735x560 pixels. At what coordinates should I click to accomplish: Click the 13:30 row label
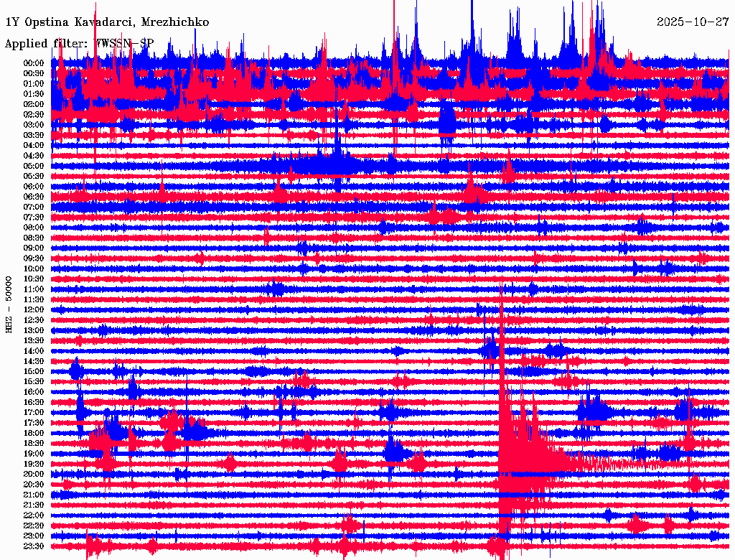(x=34, y=341)
